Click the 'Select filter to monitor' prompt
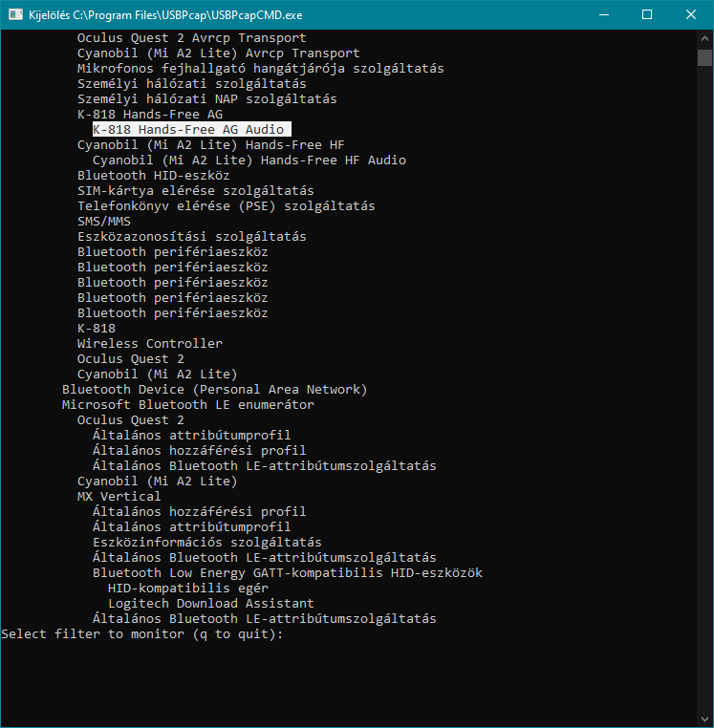The width and height of the screenshot is (714, 728). coord(141,634)
